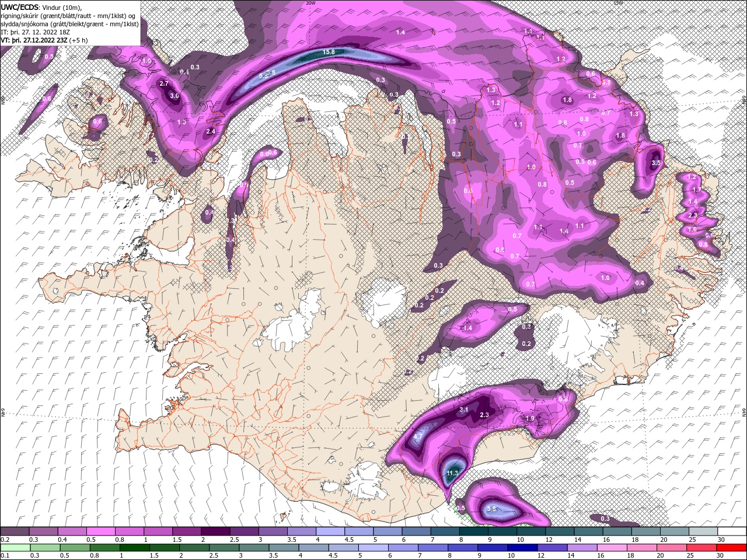Click the 'IT: þri. 27. 12. 2022 18Z' line
The image size is (747, 560).
pos(36,32)
